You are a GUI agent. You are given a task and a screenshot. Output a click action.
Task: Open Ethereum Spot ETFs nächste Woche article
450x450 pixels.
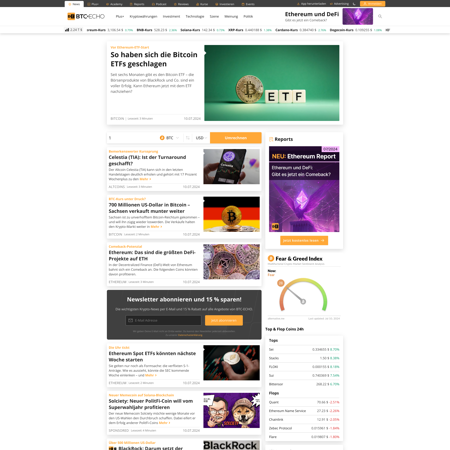click(x=152, y=357)
